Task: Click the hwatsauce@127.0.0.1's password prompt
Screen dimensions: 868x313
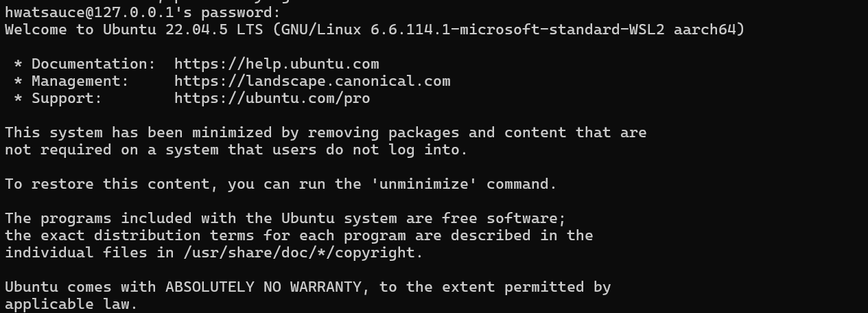Action: point(143,12)
